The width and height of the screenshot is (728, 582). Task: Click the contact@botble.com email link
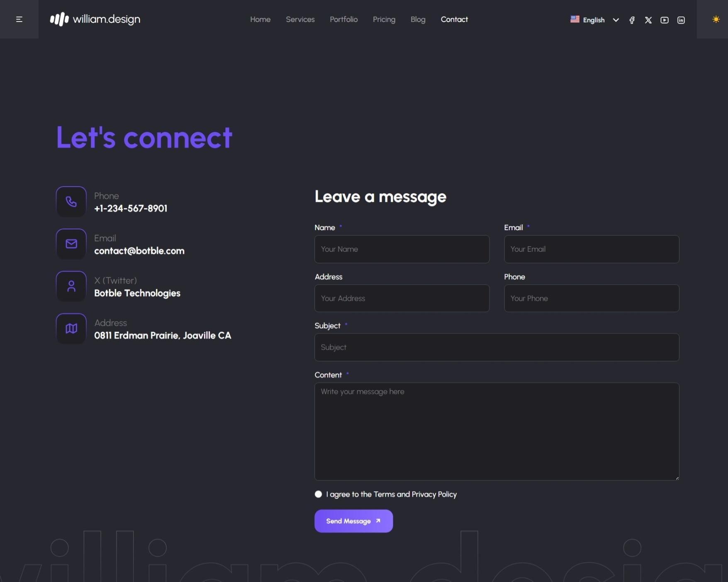pyautogui.click(x=139, y=251)
